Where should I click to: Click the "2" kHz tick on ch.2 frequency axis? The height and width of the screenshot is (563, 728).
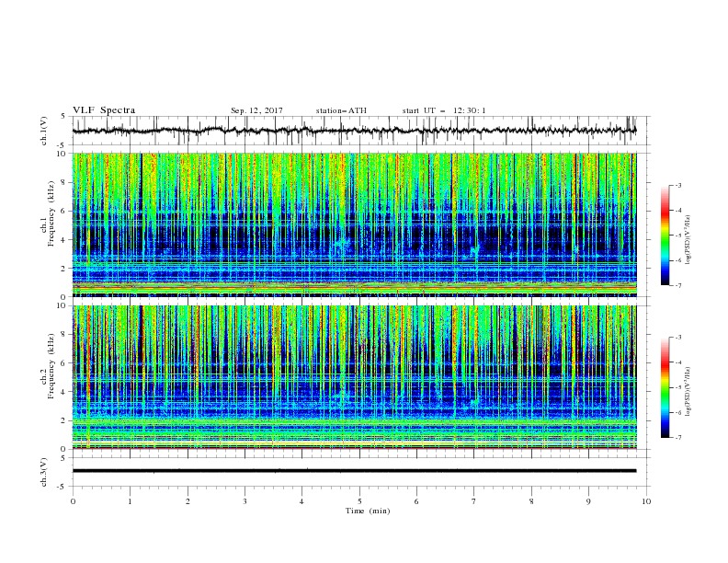[65, 420]
